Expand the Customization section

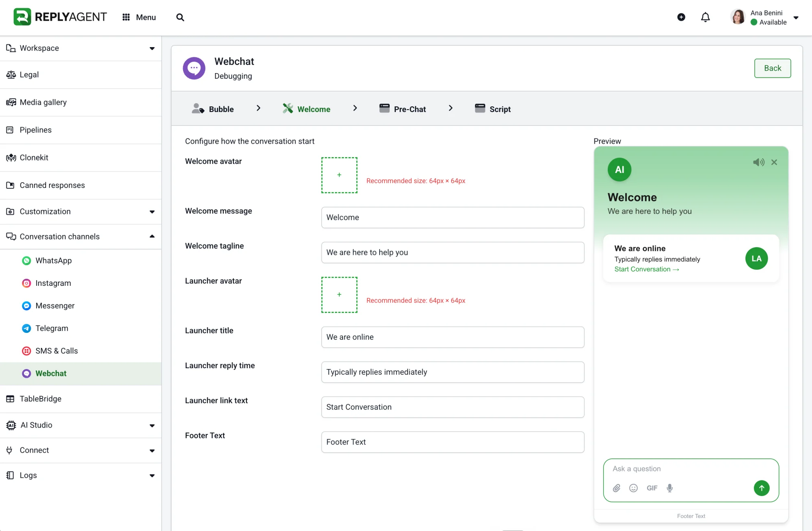(x=81, y=212)
